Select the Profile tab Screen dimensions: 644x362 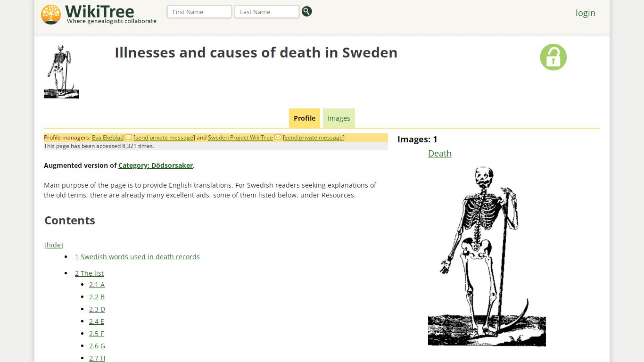pyautogui.click(x=305, y=118)
